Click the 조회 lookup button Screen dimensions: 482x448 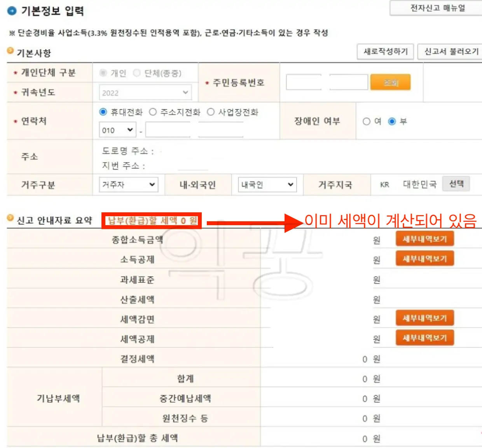tap(391, 82)
